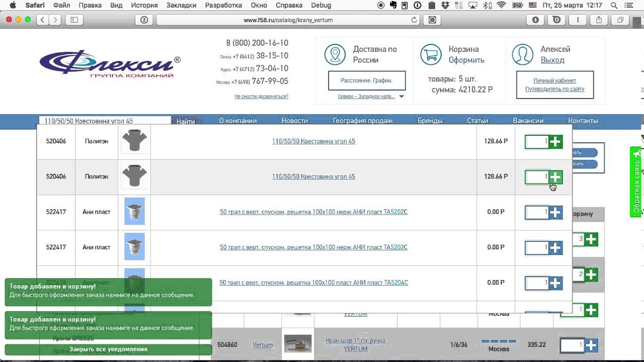The image size is (644, 362).
Task: Open Личный кабинет link
Action: pos(555,80)
